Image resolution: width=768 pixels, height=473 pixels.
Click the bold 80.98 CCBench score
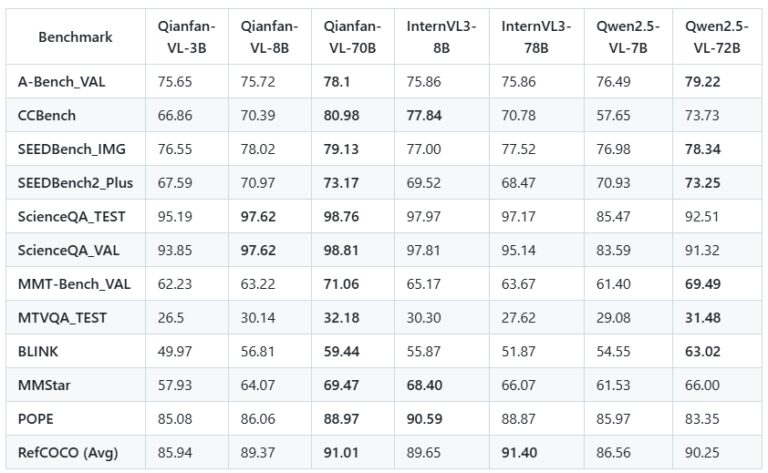[x=342, y=115]
